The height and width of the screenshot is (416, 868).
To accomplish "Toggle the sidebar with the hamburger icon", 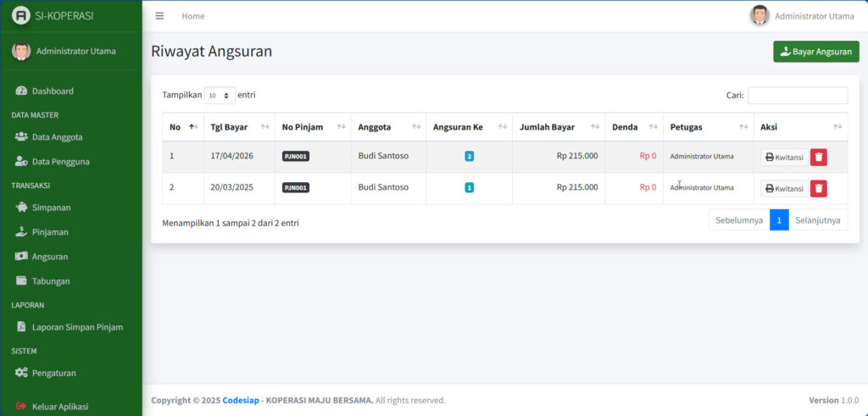I will (x=159, y=16).
